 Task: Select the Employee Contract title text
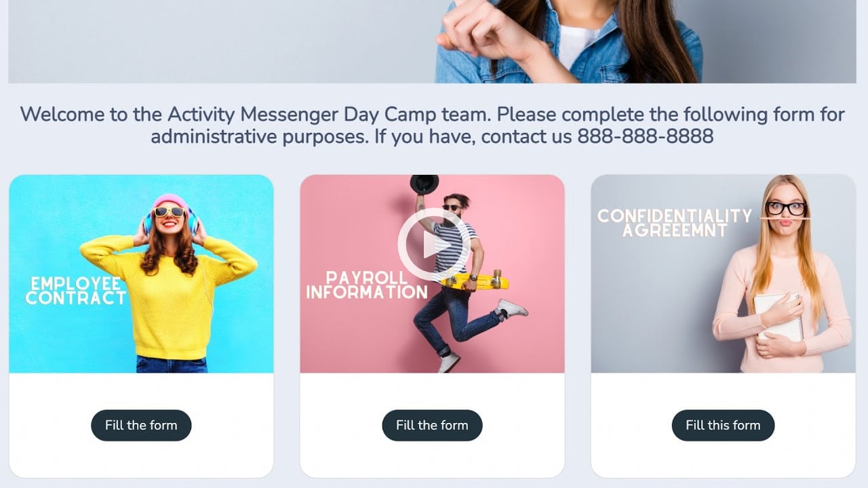click(x=76, y=290)
